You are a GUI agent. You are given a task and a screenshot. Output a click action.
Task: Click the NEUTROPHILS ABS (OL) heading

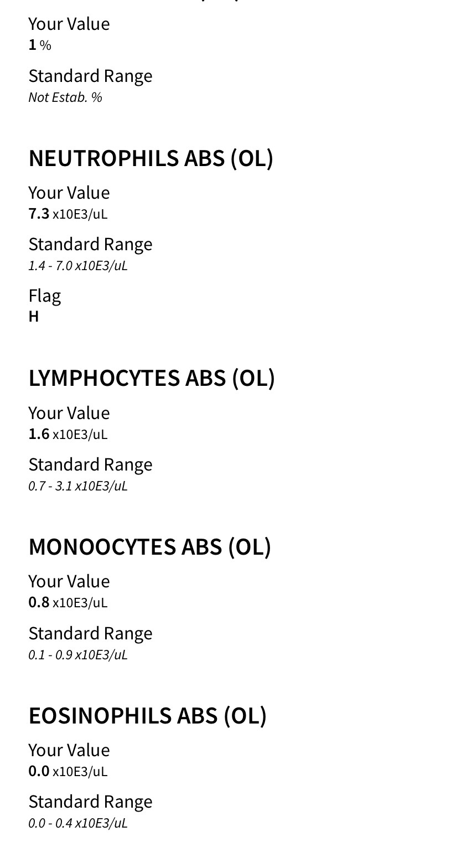point(151,158)
